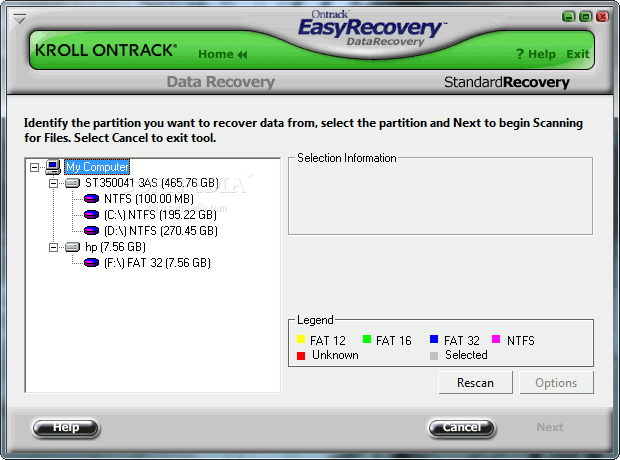Collapse the My Computer tree node
Viewport: 620px width, 460px height.
tap(34, 167)
